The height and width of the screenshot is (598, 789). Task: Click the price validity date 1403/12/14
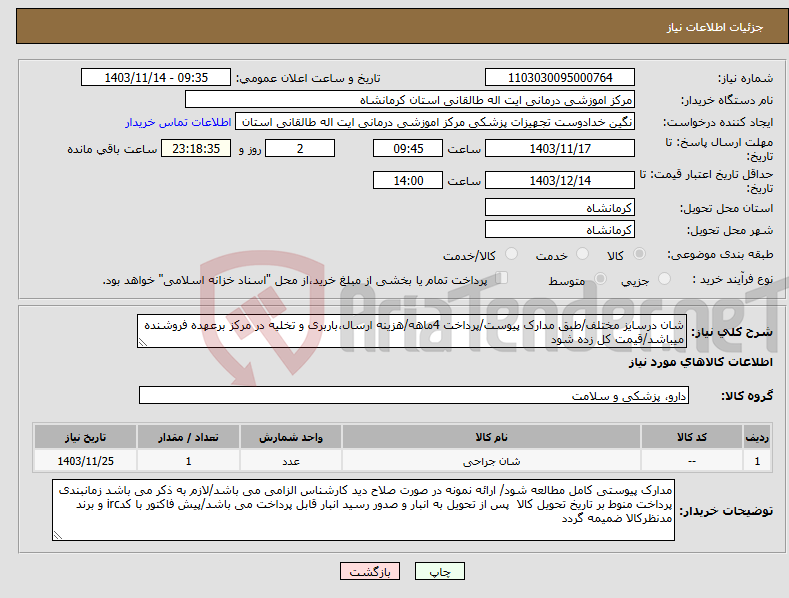point(560,180)
